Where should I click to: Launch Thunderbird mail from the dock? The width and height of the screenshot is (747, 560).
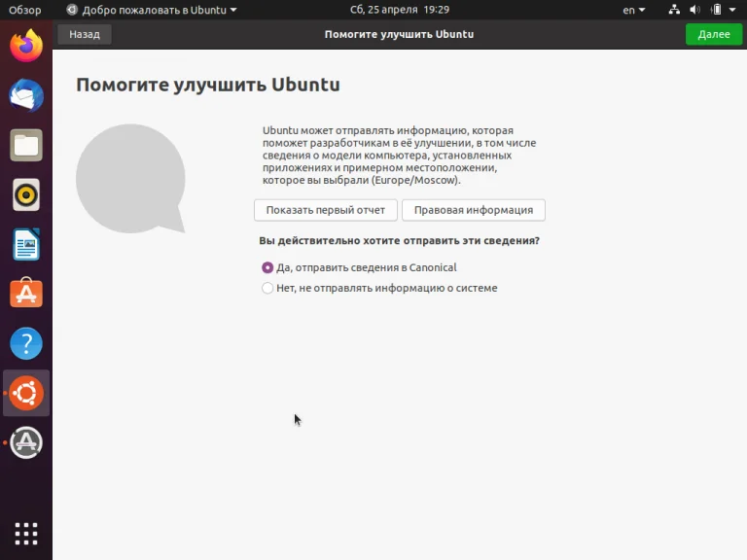coord(26,95)
